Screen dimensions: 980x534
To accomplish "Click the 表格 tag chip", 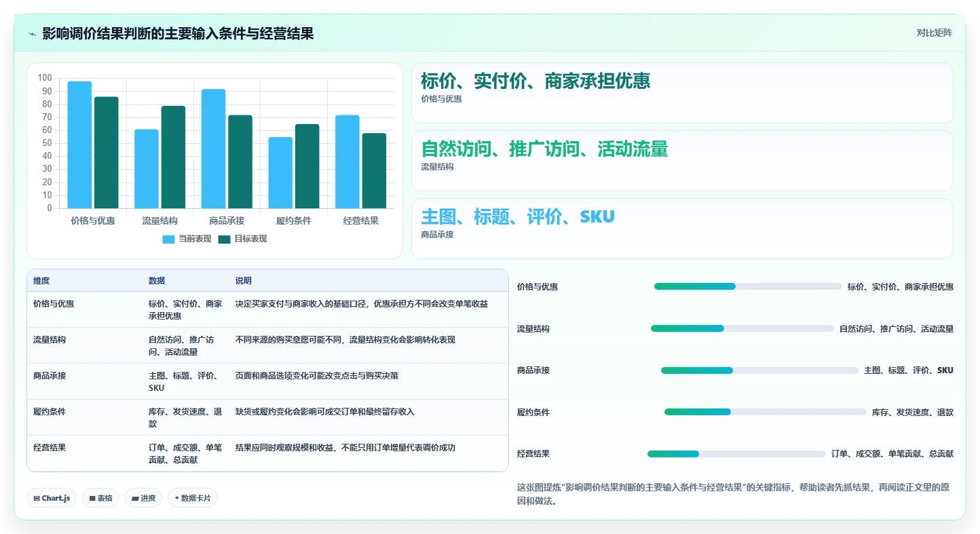I will [x=100, y=498].
